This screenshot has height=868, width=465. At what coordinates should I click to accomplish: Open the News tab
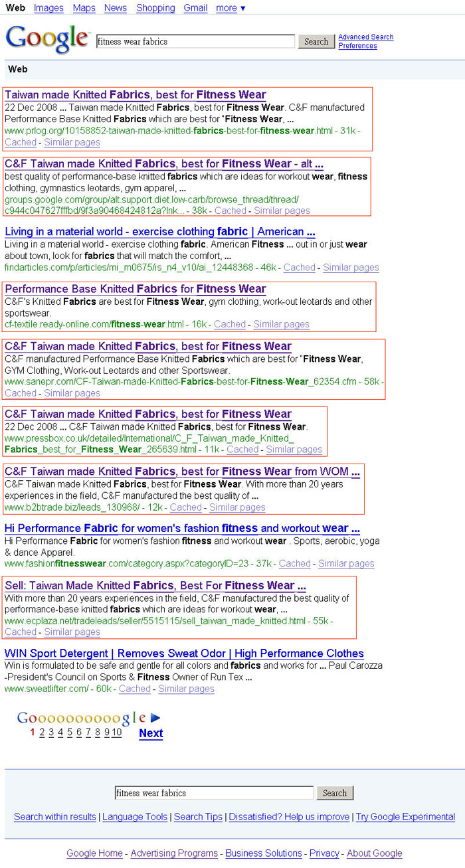(116, 8)
